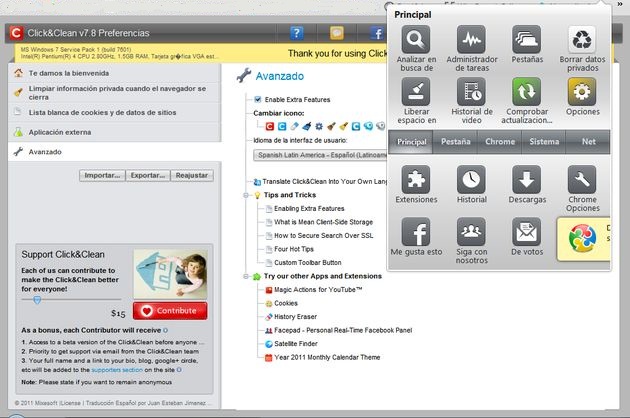Image resolution: width=630 pixels, height=418 pixels.
Task: Switch to the Pestaña tab
Action: pyautogui.click(x=455, y=142)
